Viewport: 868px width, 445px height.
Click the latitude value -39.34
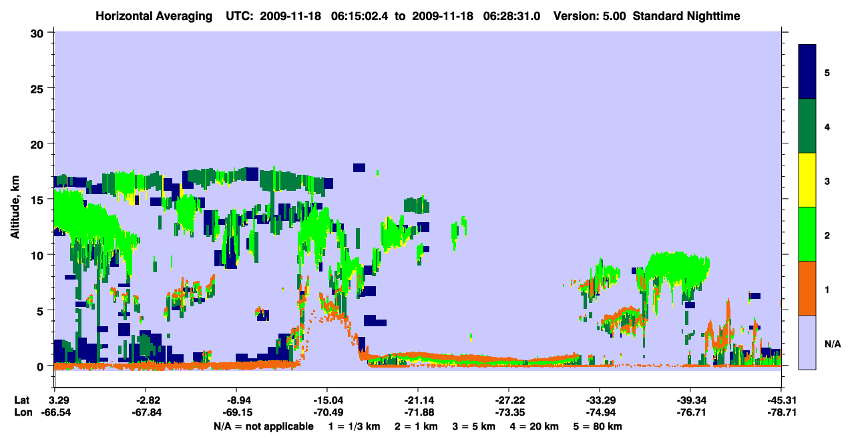point(690,400)
